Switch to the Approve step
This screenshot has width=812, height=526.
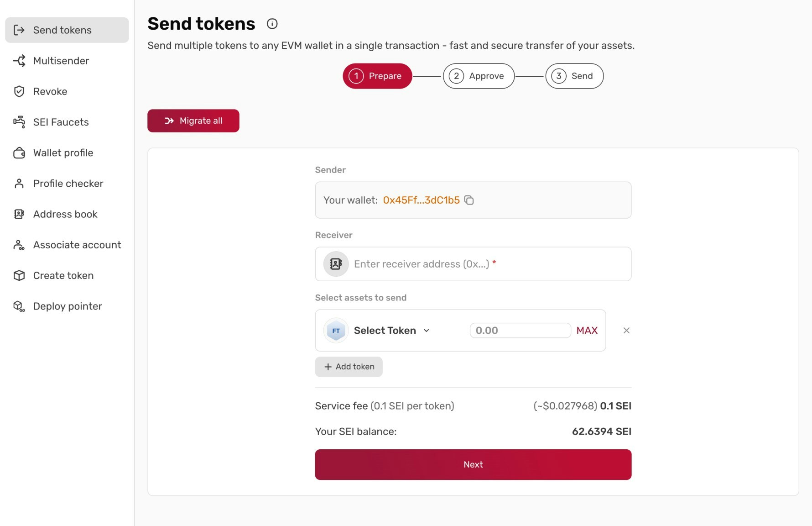coord(478,76)
